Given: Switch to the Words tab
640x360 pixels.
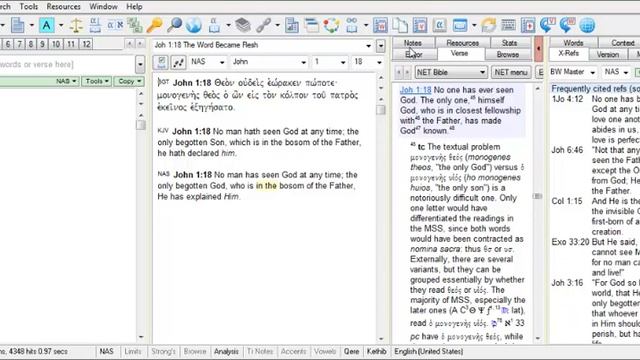Looking at the screenshot, I should [573, 42].
